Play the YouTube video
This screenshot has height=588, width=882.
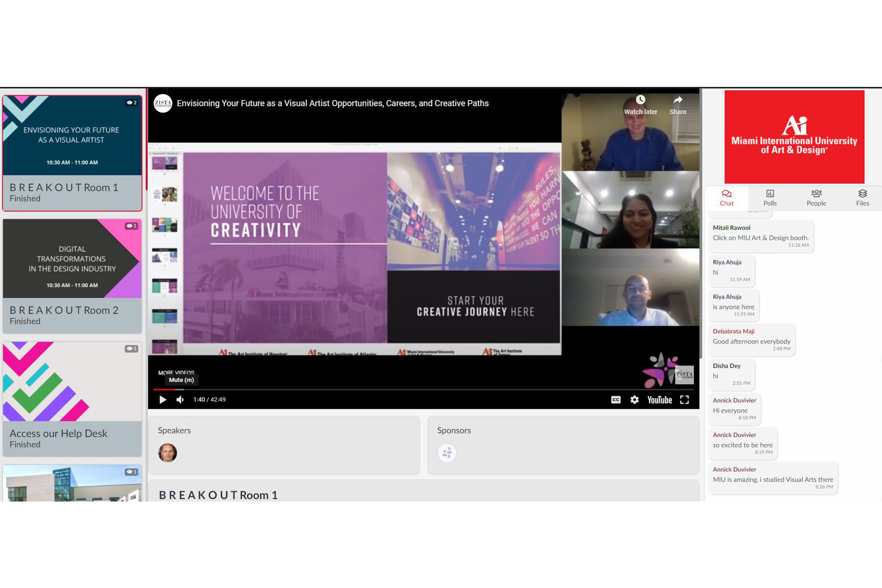tap(163, 400)
